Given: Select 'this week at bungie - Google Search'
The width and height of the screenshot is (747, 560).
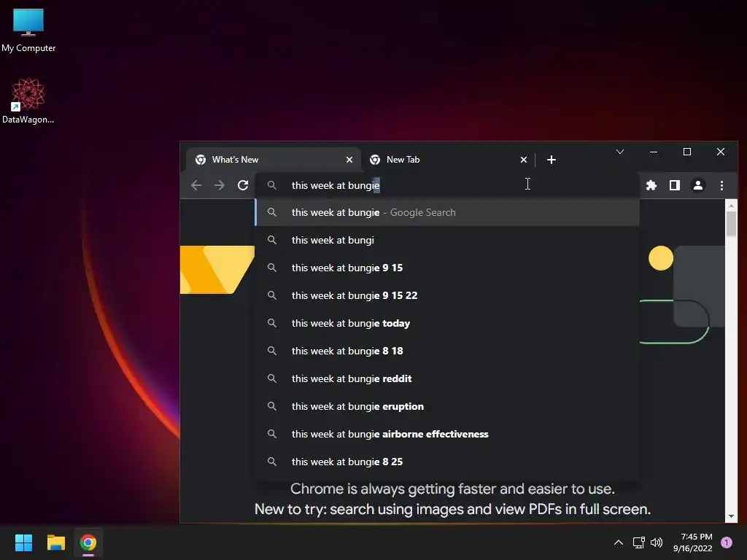Looking at the screenshot, I should coord(447,212).
